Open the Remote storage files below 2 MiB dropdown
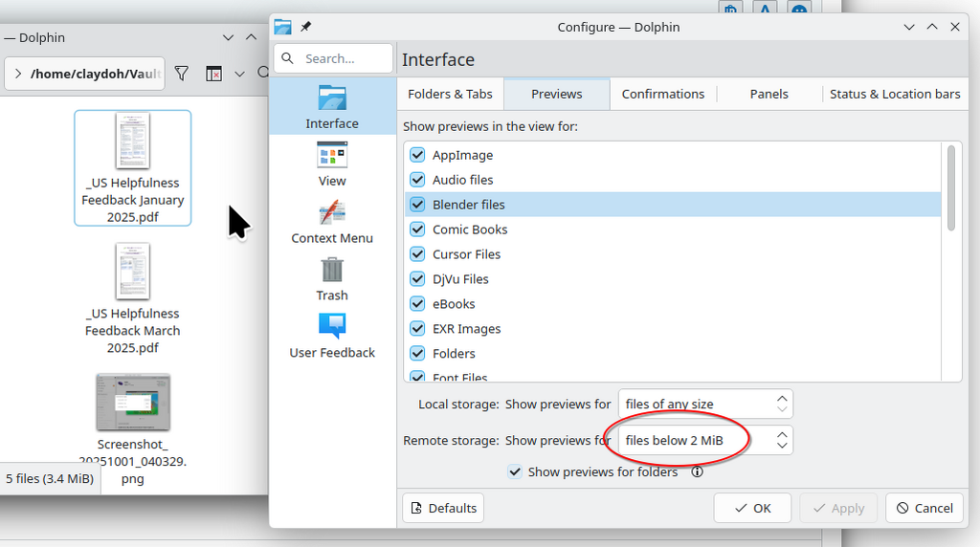The height and width of the screenshot is (547, 980). [705, 440]
